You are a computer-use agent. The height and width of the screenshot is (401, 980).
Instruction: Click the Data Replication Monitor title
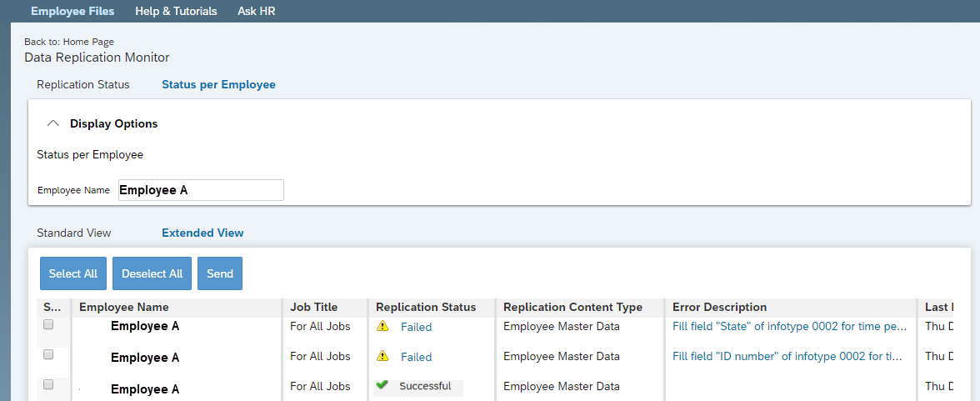(97, 58)
